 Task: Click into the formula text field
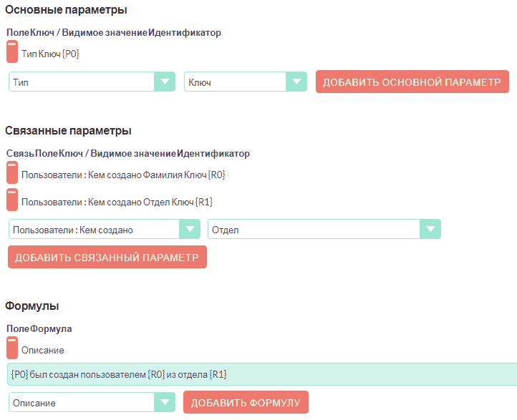coord(262,374)
